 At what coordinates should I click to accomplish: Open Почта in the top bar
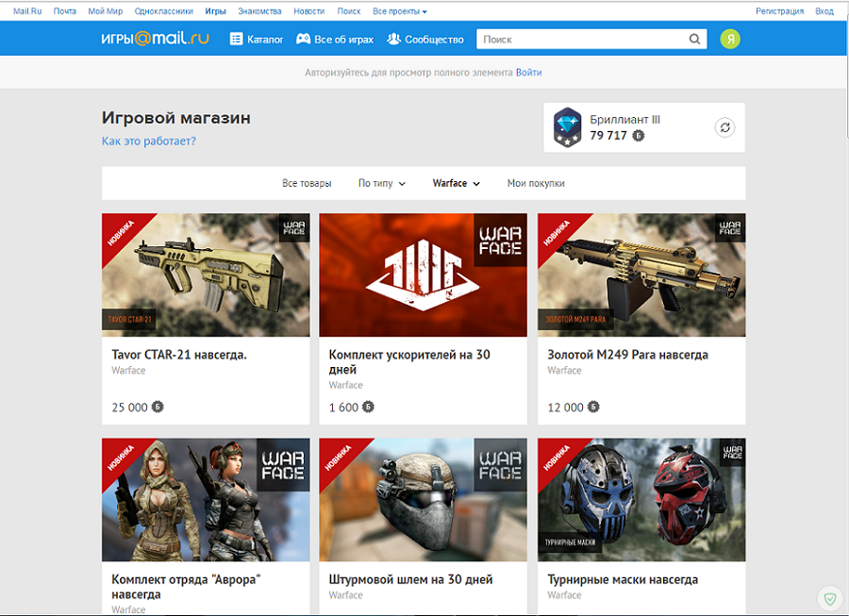click(x=64, y=10)
